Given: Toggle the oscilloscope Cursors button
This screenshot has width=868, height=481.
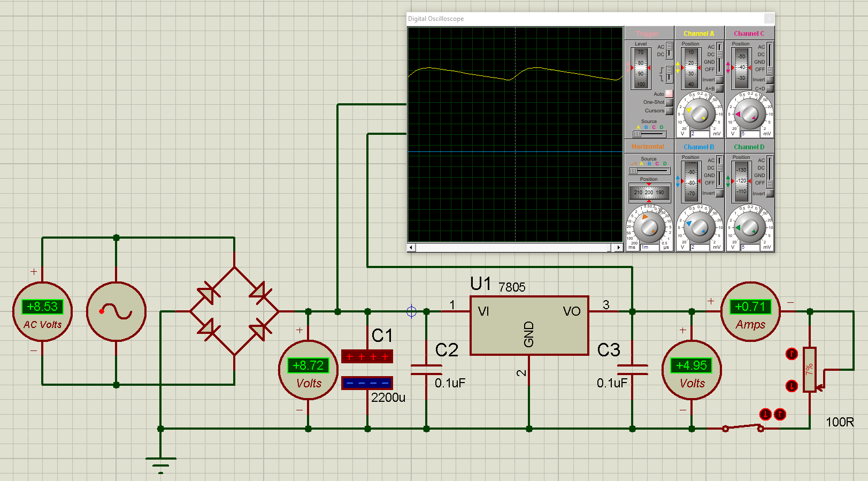Looking at the screenshot, I should pos(669,111).
